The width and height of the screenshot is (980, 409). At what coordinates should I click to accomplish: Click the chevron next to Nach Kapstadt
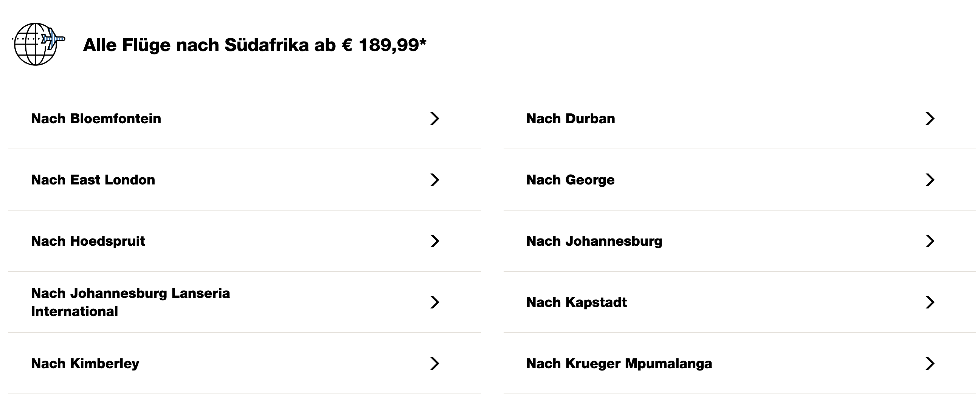click(x=930, y=302)
